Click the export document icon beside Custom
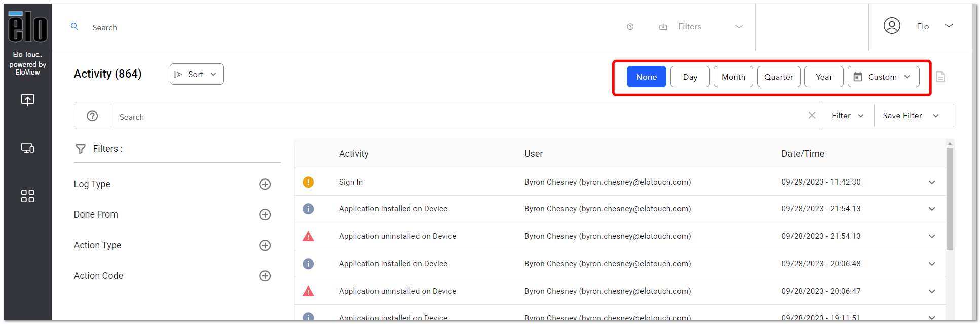This screenshot has height=324, width=980. (x=940, y=77)
